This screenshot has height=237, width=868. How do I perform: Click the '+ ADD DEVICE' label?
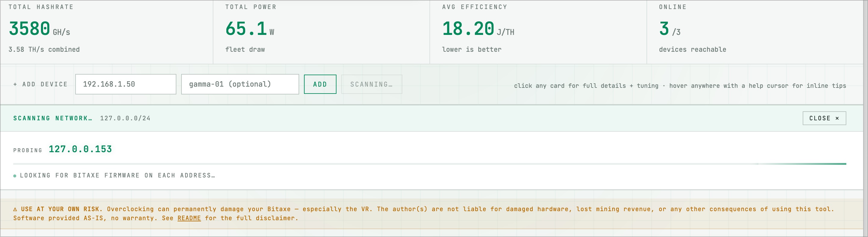(40, 84)
